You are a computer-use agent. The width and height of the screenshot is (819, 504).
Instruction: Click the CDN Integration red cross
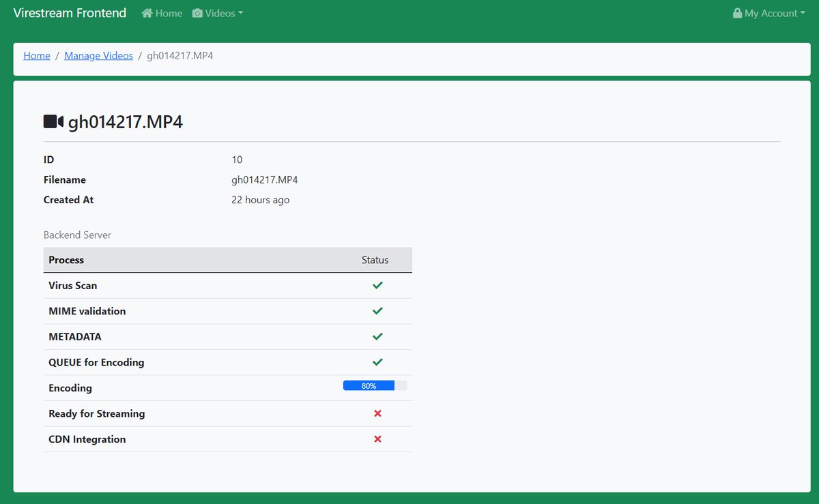[377, 439]
